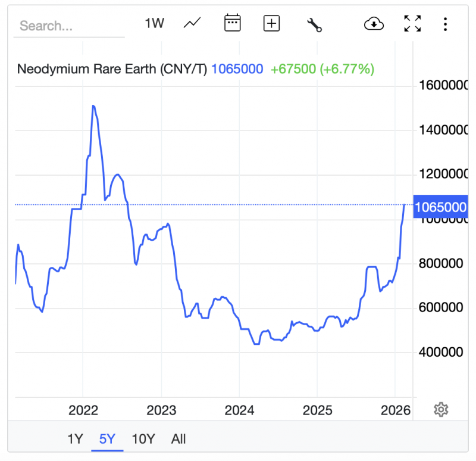Open the calendar date range picker
The width and height of the screenshot is (476, 461).
tap(232, 23)
